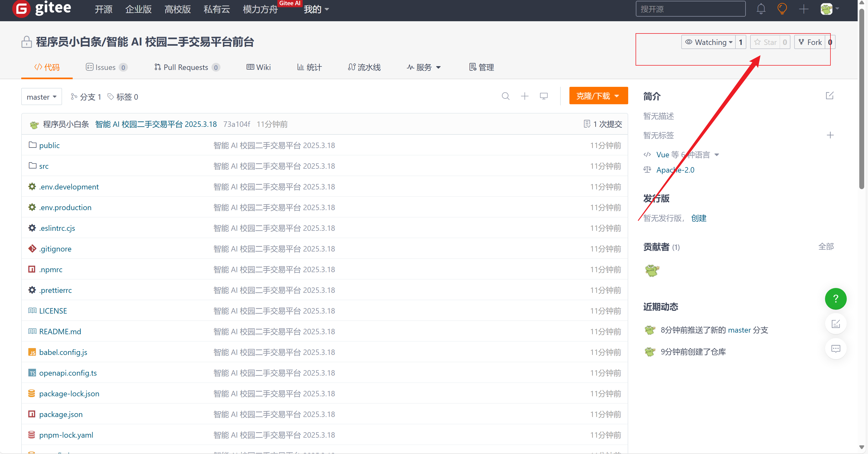Expand the Vue languages dropdown

716,155
